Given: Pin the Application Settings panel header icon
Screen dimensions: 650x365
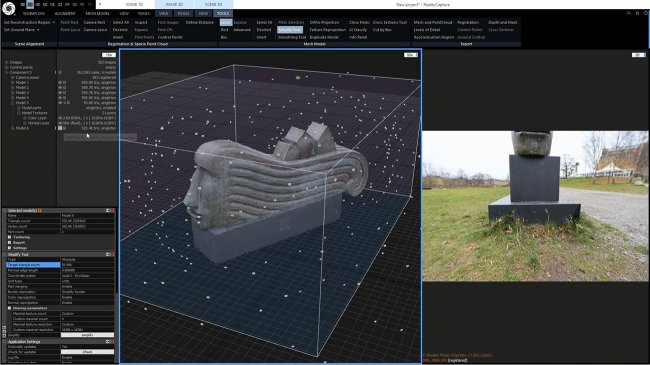Looking at the screenshot, I should pos(107,342).
